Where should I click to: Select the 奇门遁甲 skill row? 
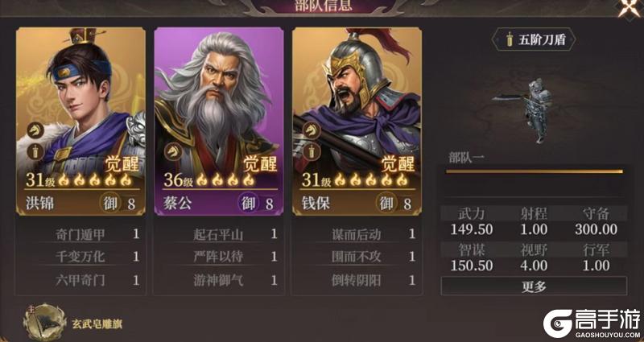[x=80, y=235]
